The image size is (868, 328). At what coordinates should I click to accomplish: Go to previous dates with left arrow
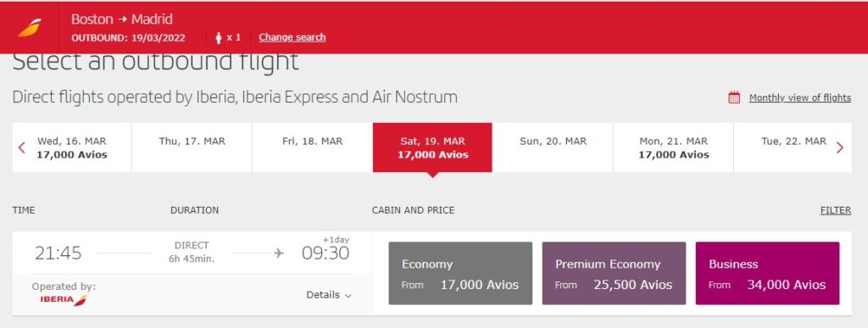coord(21,147)
